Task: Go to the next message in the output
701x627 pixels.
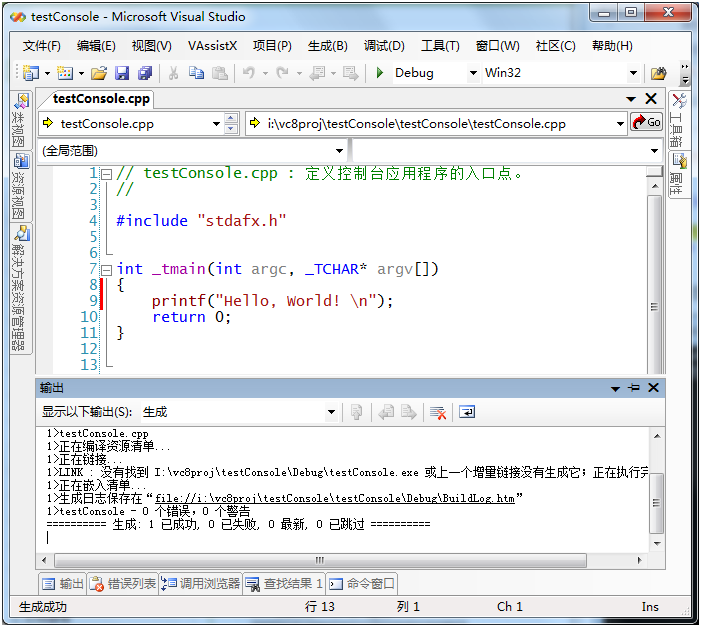Action: (409, 412)
